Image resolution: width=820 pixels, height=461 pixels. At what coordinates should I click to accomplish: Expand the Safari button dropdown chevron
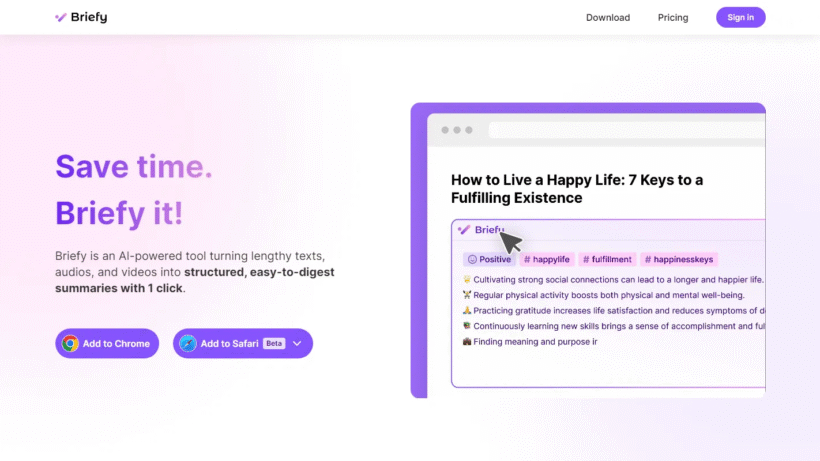click(297, 343)
